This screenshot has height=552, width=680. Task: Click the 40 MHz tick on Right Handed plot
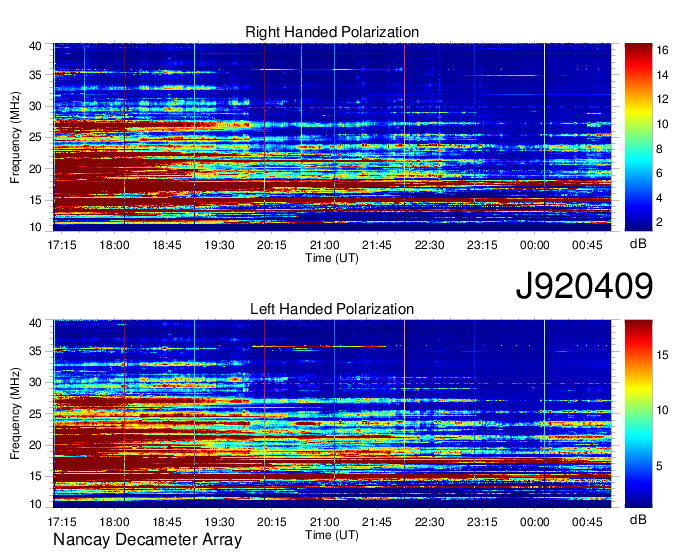[x=35, y=46]
